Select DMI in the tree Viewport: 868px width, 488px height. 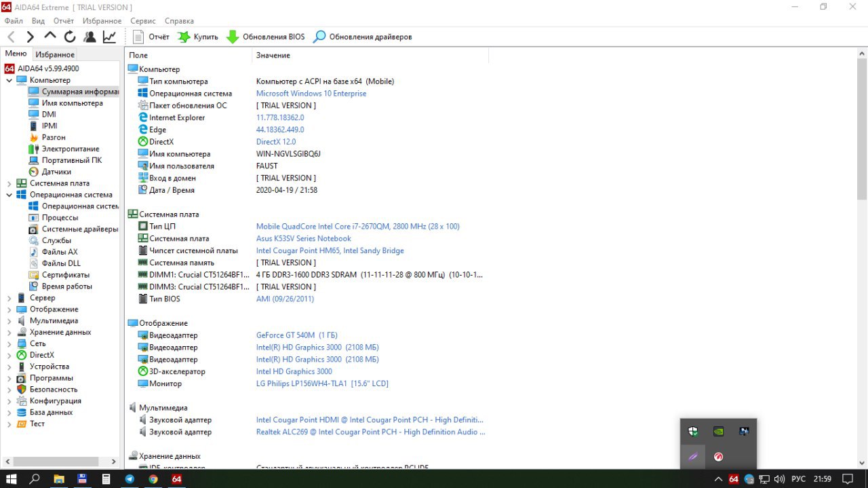click(49, 115)
